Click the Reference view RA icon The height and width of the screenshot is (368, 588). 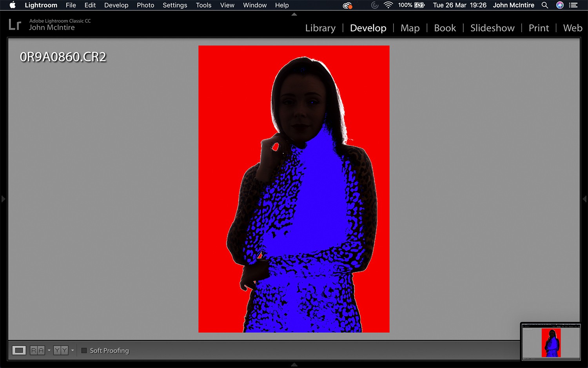(x=37, y=350)
